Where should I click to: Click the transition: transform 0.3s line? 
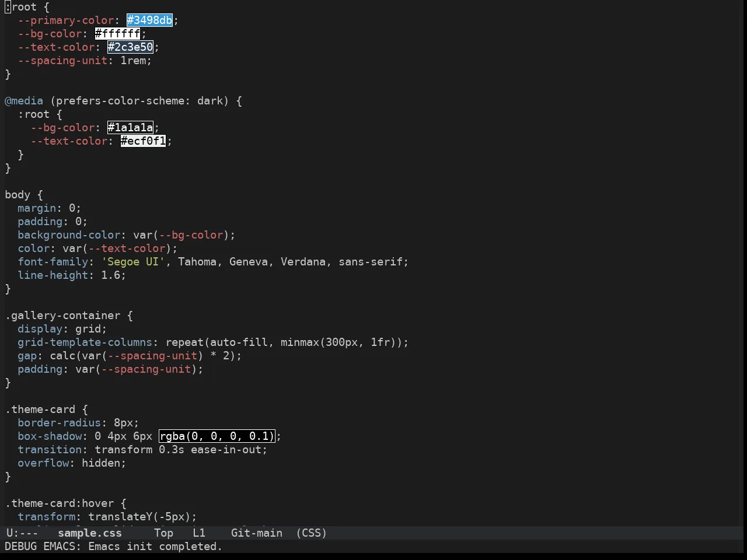142,450
